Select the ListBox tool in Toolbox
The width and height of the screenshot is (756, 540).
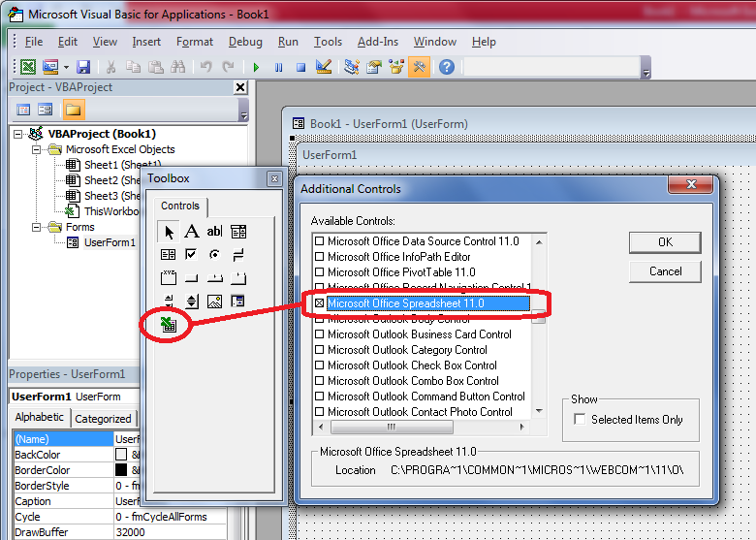click(168, 255)
